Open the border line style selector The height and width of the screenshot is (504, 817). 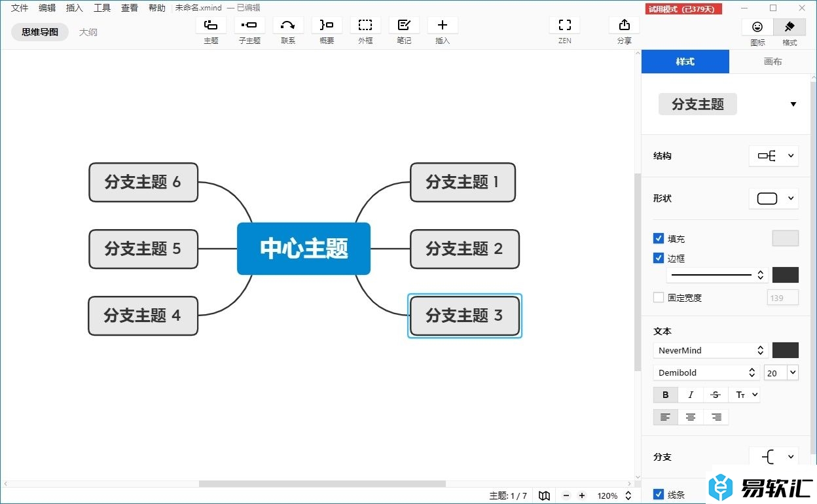pyautogui.click(x=717, y=275)
